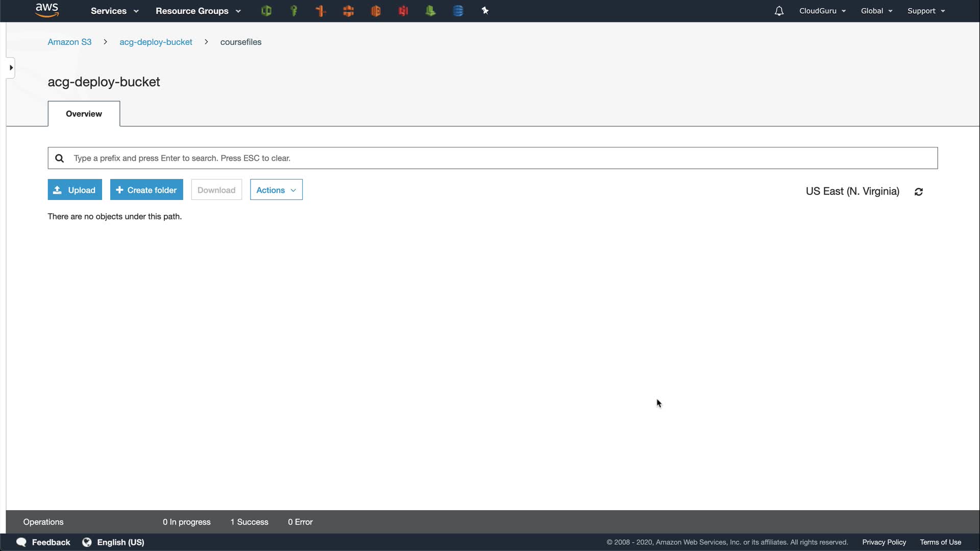This screenshot has width=980, height=551.
Task: Click the red S3 bucket shortcut icon
Action: click(403, 11)
